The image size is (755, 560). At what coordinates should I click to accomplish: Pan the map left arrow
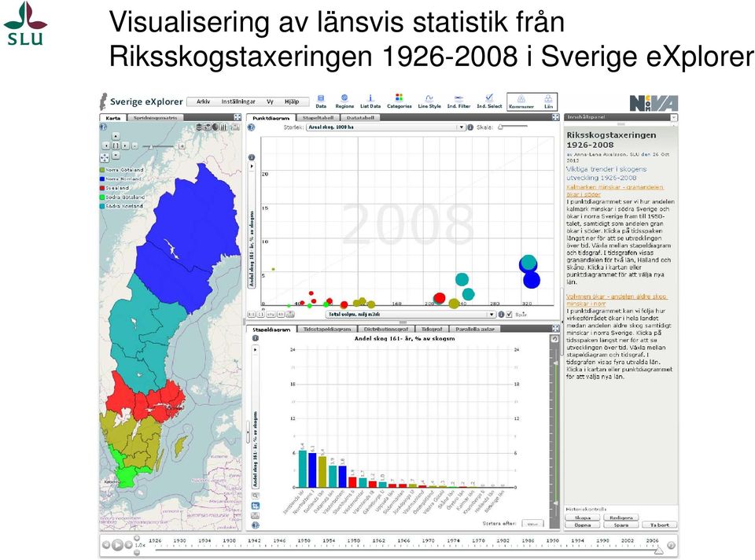point(106,146)
